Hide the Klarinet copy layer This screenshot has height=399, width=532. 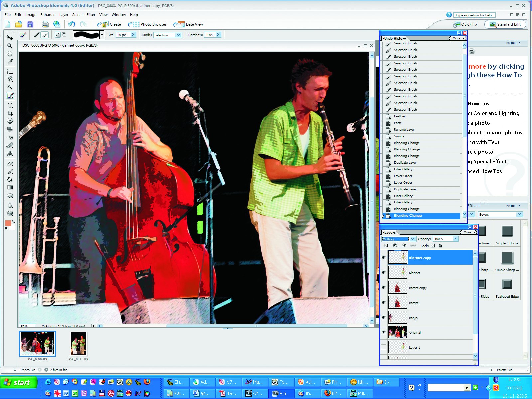[384, 258]
